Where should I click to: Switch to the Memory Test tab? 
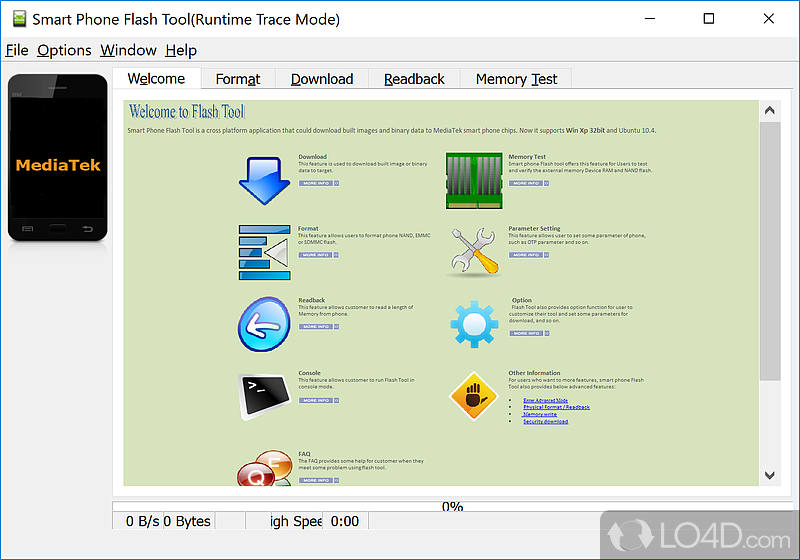click(516, 79)
